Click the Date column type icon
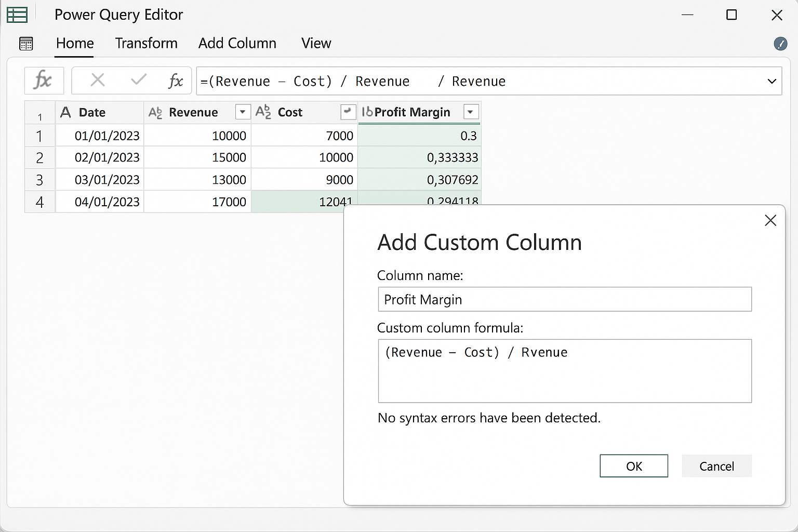 click(x=65, y=112)
